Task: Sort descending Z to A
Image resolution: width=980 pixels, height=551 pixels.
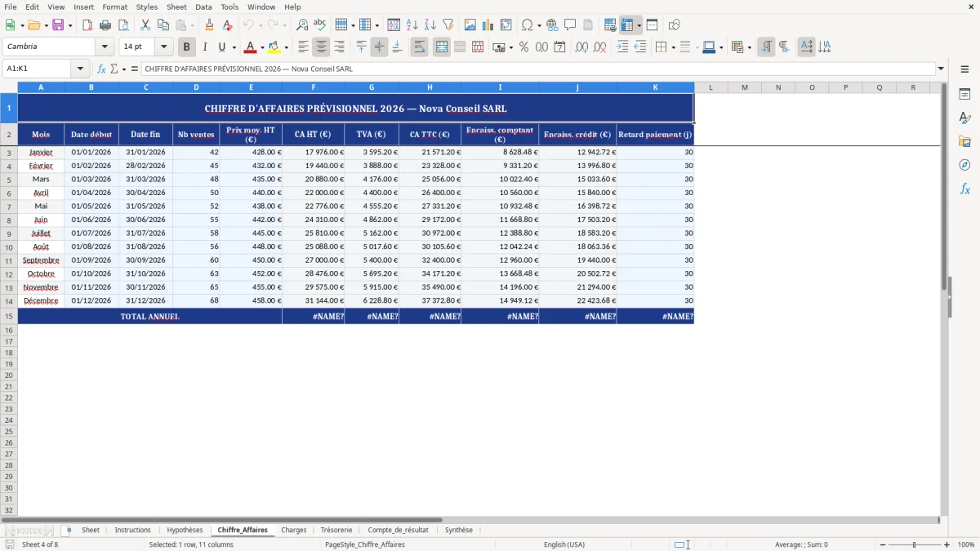Action: [x=430, y=25]
